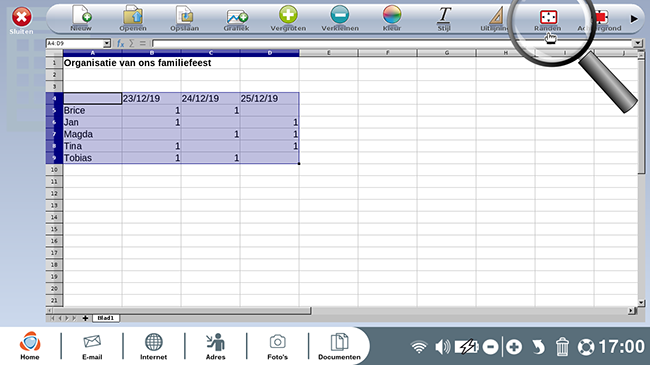This screenshot has height=365, width=650.
Task: Expand the formula bar dropdown arrow
Action: pos(638,43)
